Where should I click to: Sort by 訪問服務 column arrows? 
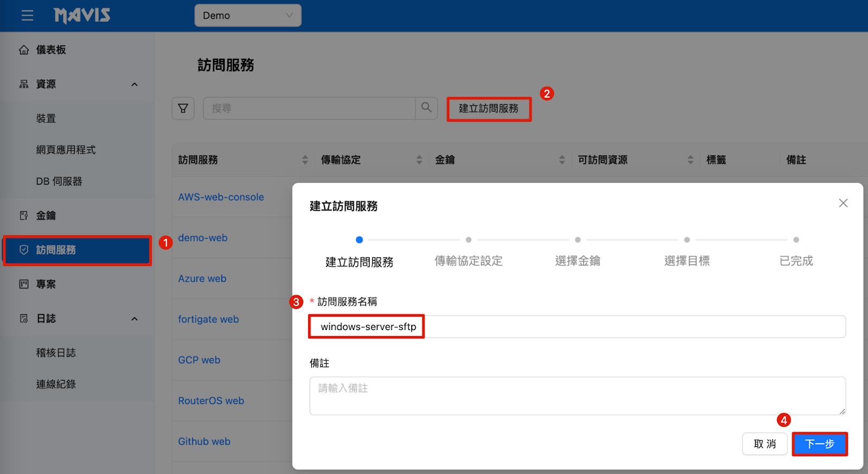(x=305, y=160)
